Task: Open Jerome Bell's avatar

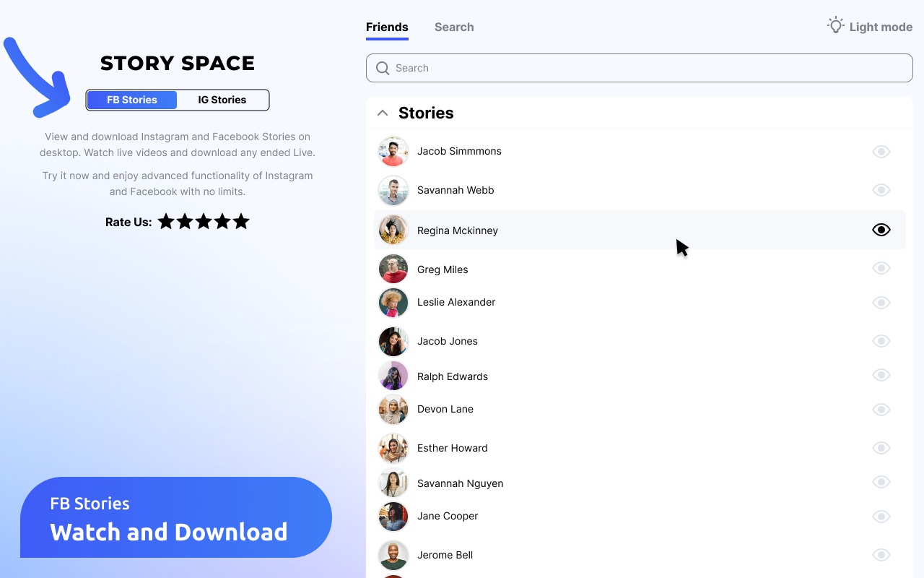Action: [393, 556]
